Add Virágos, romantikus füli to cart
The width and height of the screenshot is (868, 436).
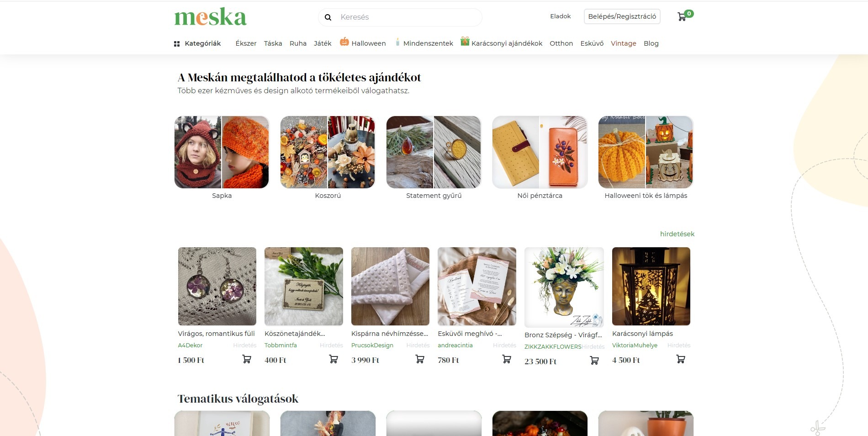[x=247, y=359]
